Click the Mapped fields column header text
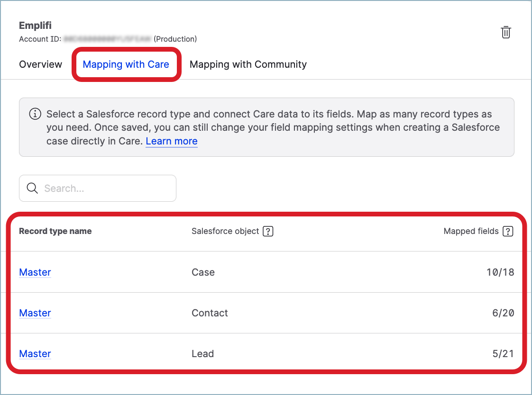The height and width of the screenshot is (395, 532). [x=471, y=231]
